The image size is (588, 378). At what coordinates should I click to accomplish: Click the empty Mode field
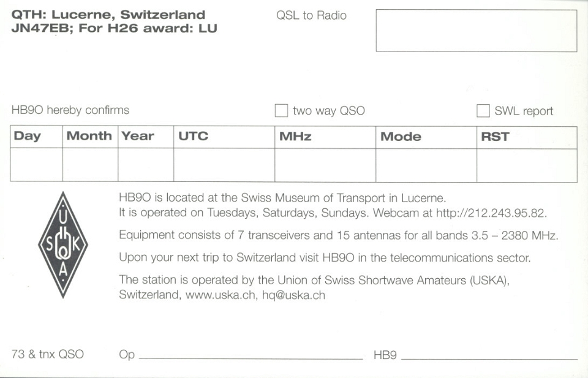click(x=426, y=165)
